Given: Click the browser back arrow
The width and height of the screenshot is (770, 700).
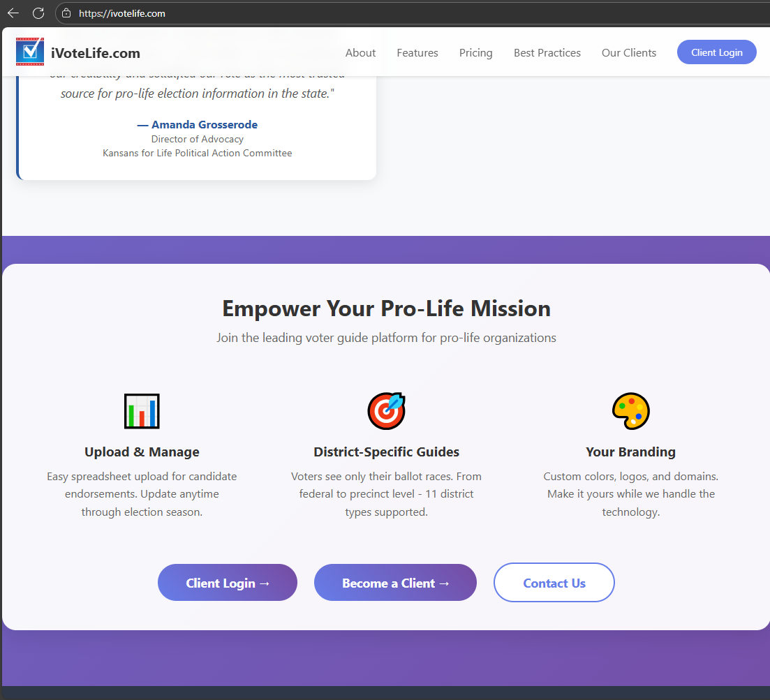Looking at the screenshot, I should coord(13,13).
